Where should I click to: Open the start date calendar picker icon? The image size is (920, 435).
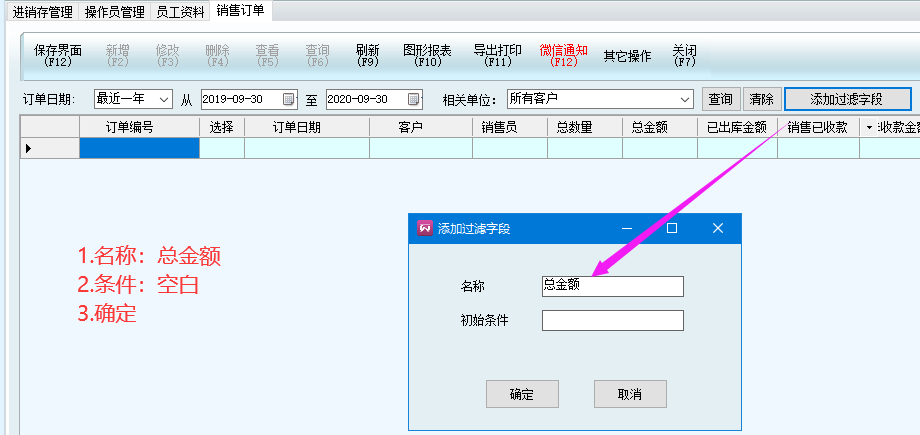pyautogui.click(x=289, y=99)
